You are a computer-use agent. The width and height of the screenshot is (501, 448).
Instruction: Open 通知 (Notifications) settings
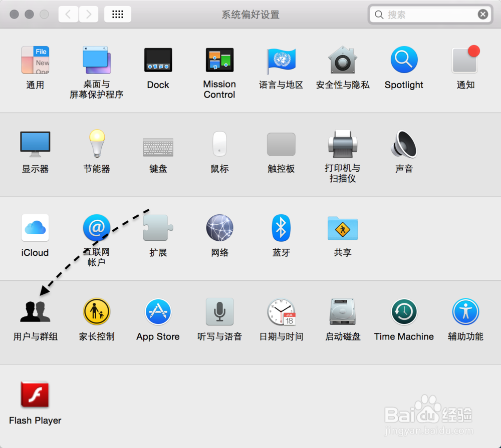click(x=465, y=60)
